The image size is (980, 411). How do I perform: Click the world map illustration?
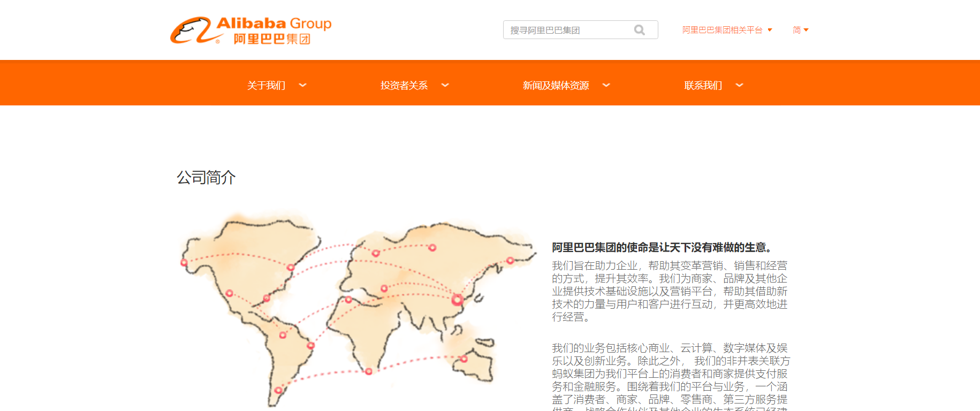[x=358, y=310]
